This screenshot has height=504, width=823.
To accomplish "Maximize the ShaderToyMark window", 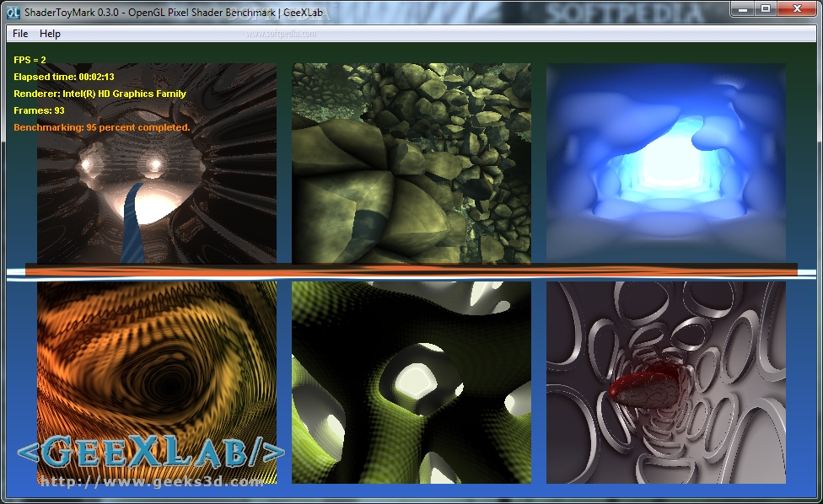I will (766, 9).
